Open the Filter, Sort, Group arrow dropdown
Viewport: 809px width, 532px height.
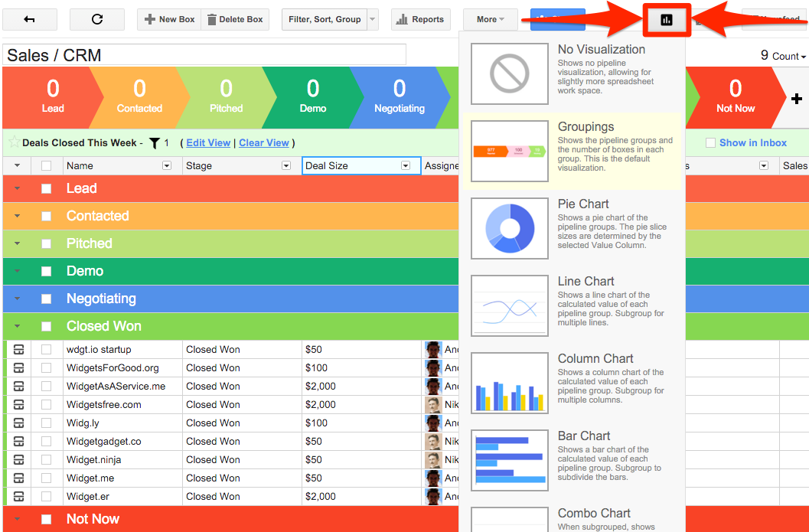pos(373,20)
